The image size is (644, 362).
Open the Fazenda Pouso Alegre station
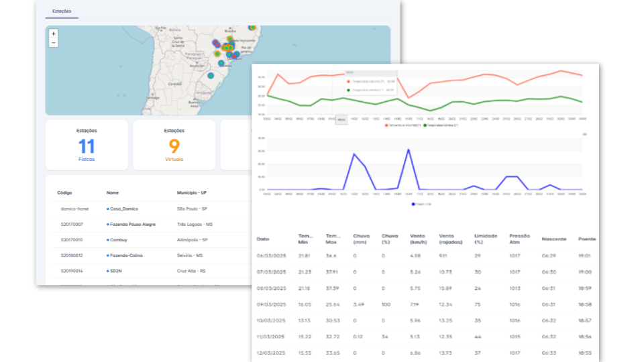132,225
